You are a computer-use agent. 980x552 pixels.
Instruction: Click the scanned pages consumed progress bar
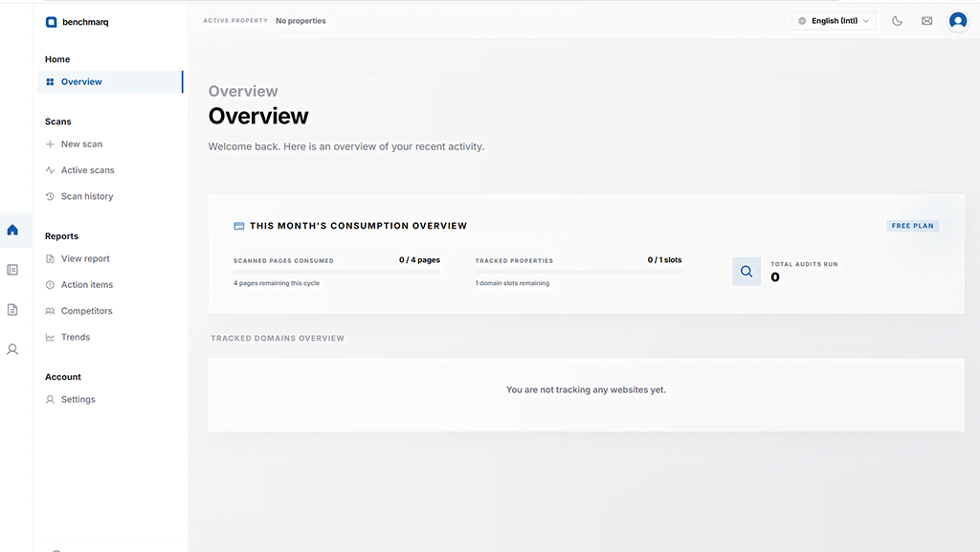pyautogui.click(x=336, y=272)
